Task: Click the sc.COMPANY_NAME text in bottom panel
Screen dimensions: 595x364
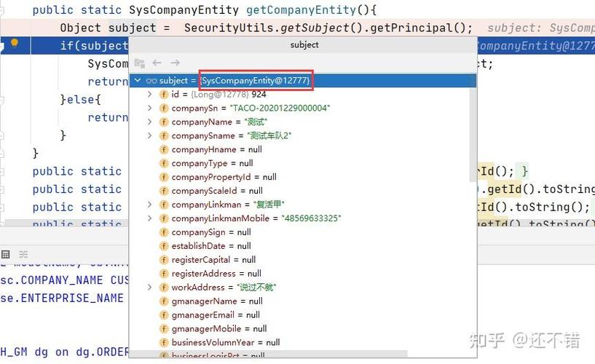Action: coord(51,280)
